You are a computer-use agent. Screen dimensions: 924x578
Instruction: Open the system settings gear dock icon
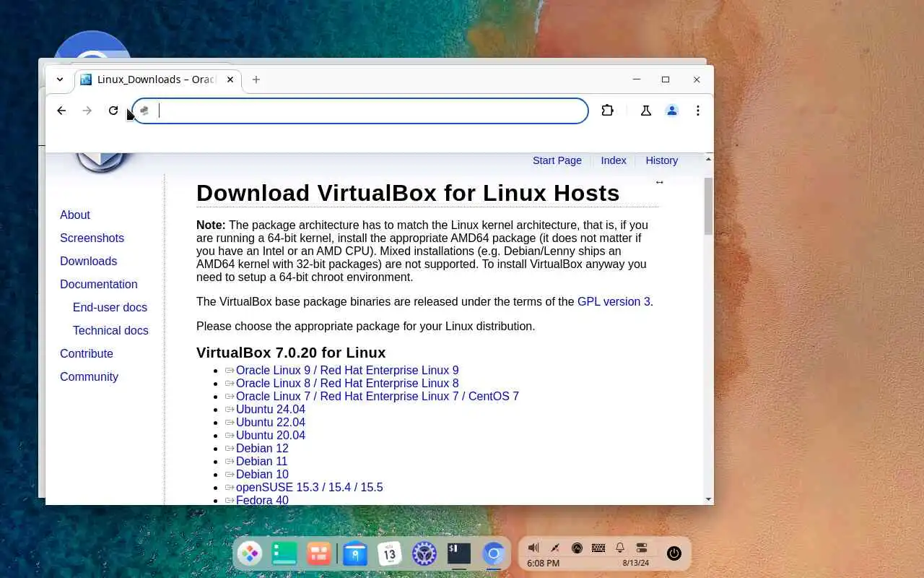424,554
